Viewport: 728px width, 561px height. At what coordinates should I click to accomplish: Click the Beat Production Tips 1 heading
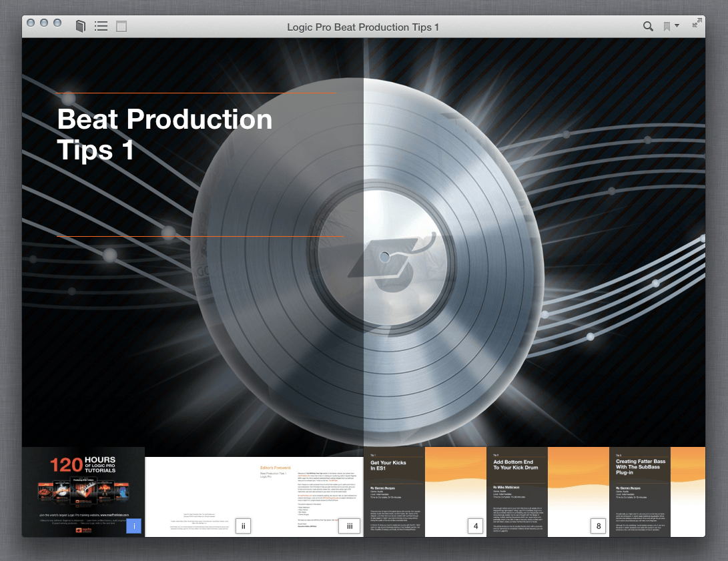tap(165, 135)
